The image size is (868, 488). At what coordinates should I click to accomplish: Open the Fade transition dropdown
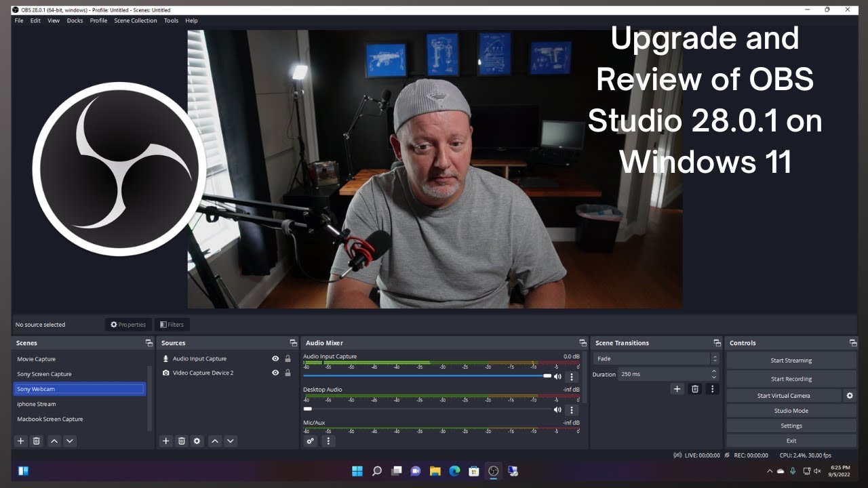click(656, 359)
